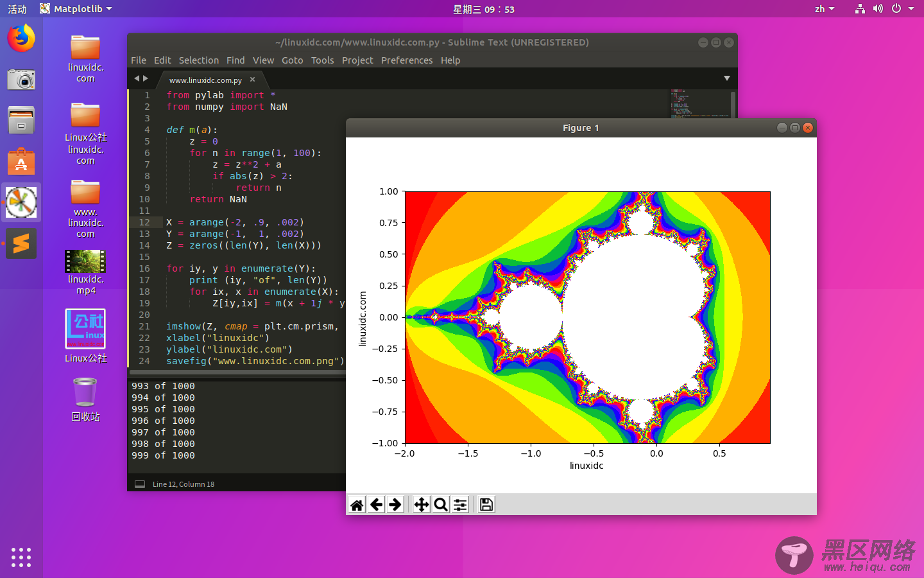Click the "993 of 1000" console output line

(163, 386)
